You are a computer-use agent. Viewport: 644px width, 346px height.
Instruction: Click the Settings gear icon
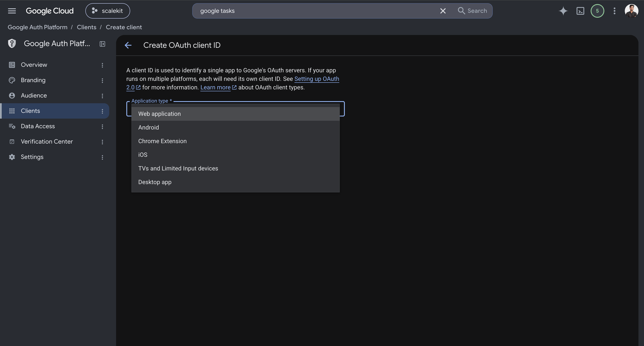tap(12, 157)
